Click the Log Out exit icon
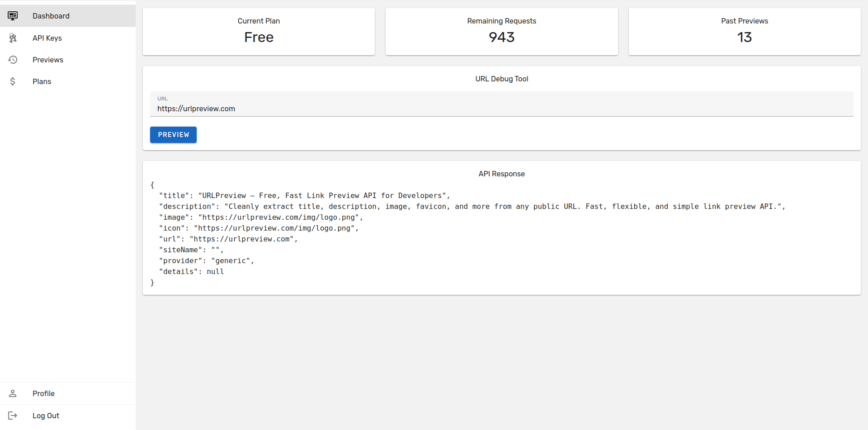This screenshot has width=868, height=430. tap(13, 416)
